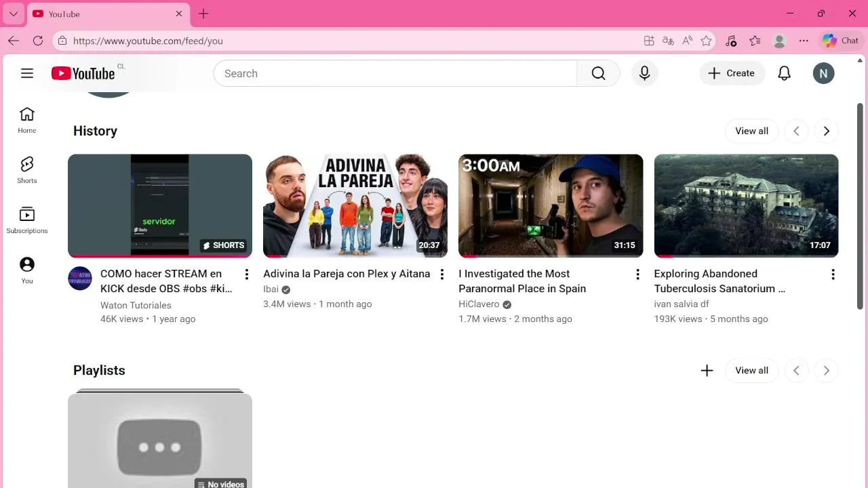Open options for Tuberculosis Sanatorium video
Screen dimensions: 868x488
[x=833, y=274]
